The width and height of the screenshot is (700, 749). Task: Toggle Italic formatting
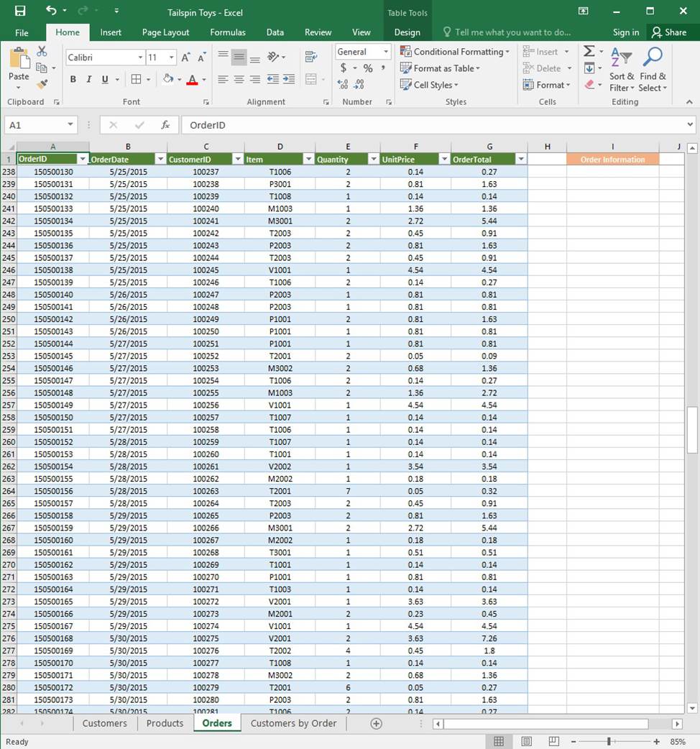pos(89,79)
